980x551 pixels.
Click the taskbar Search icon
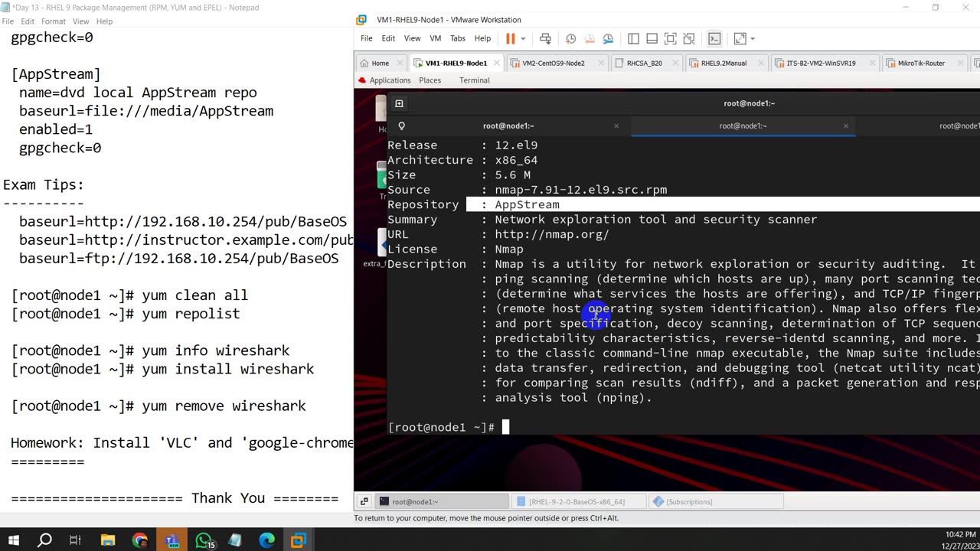[44, 540]
